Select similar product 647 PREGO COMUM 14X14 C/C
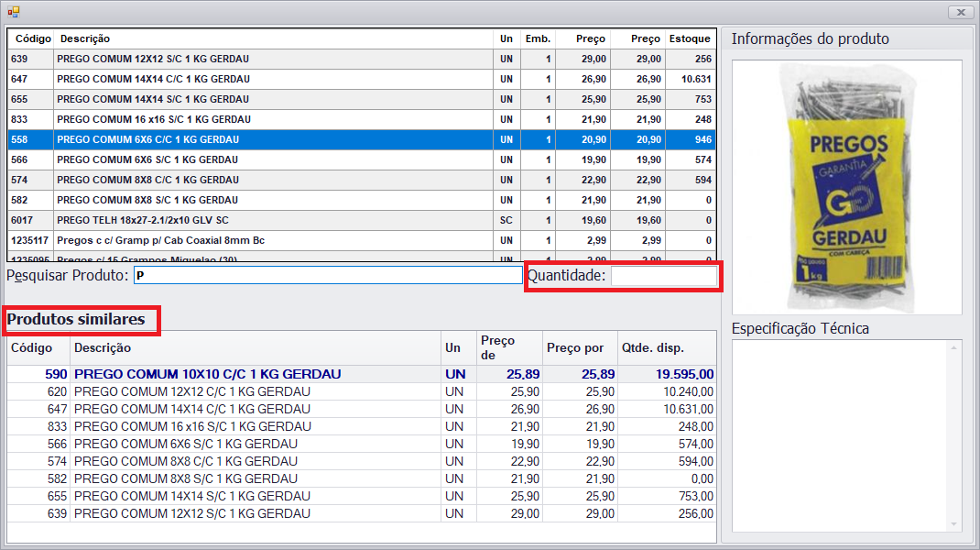The height and width of the screenshot is (550, 980). (x=361, y=409)
